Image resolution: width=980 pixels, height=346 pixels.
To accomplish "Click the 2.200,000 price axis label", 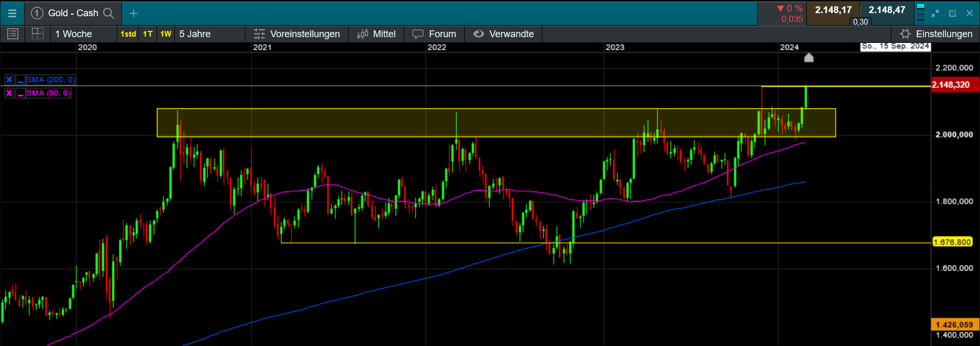I will click(x=954, y=68).
